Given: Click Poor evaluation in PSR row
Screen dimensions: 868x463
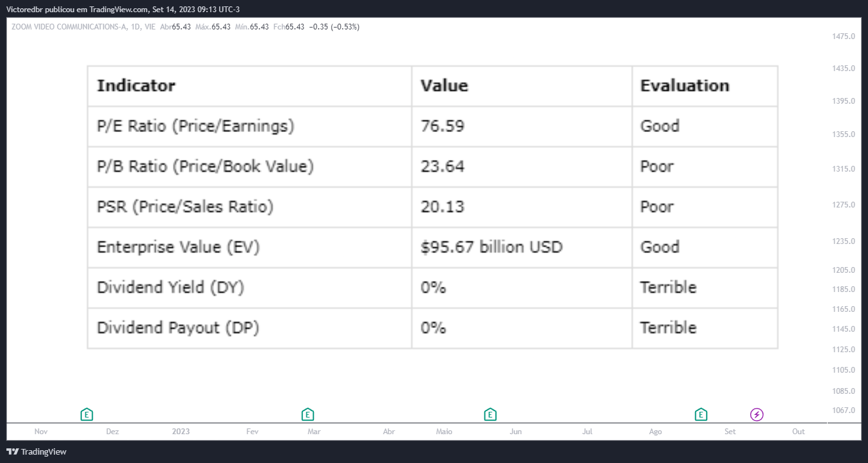Looking at the screenshot, I should [x=657, y=207].
